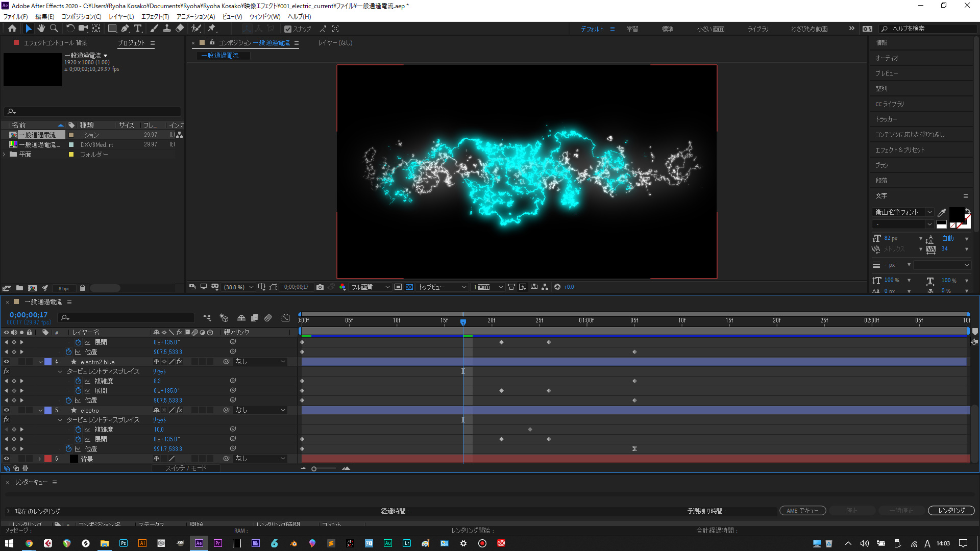The width and height of the screenshot is (980, 551).
Task: Open the 衡山毛筆フォント font family dropdown
Action: coord(902,212)
